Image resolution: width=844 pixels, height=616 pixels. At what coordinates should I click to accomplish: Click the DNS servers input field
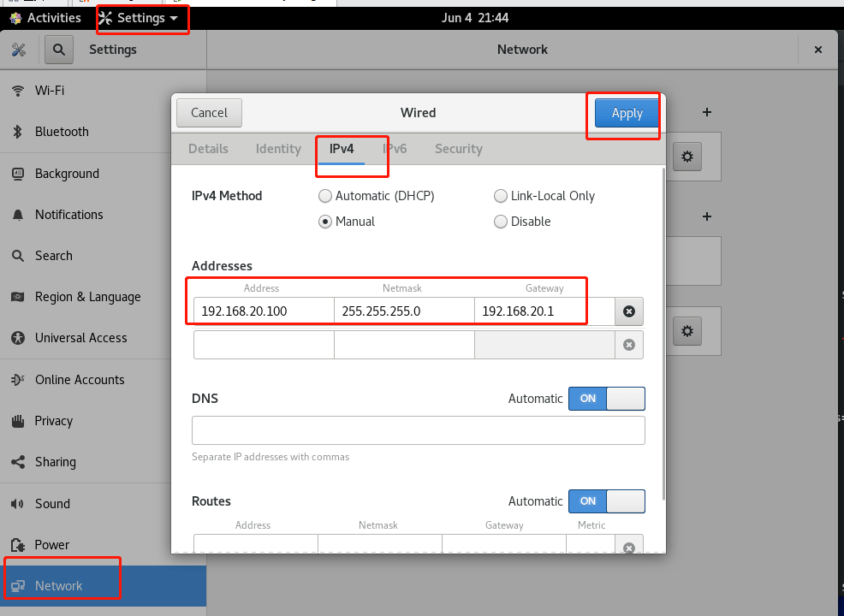(419, 430)
